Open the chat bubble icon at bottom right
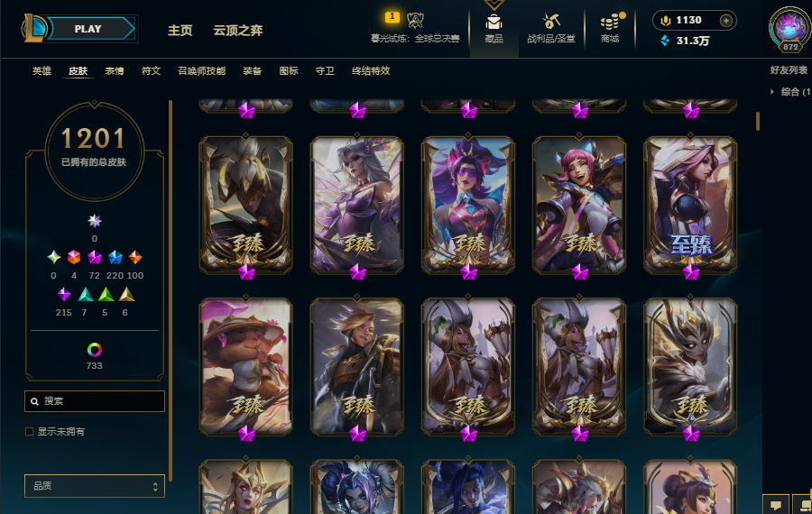Viewport: 812px width, 514px height. 776,505
